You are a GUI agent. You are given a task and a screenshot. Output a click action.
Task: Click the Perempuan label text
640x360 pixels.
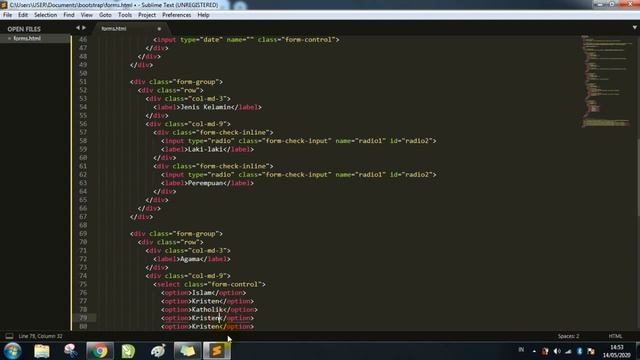click(205, 183)
